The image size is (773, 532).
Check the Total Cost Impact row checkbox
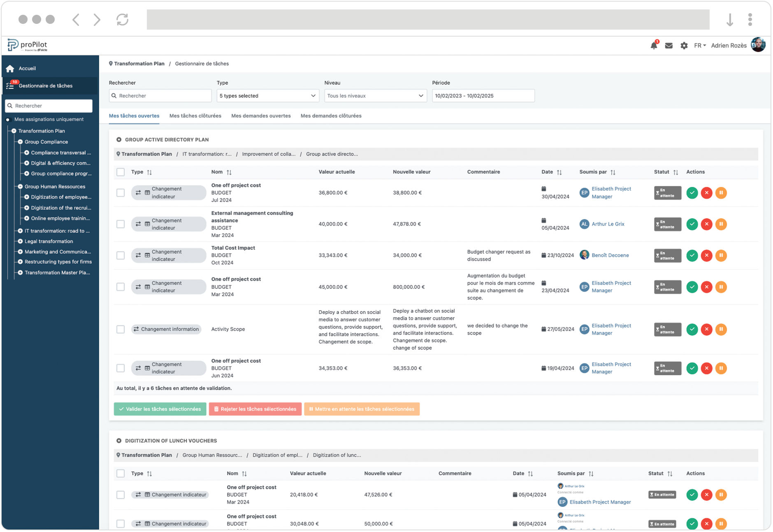click(121, 256)
